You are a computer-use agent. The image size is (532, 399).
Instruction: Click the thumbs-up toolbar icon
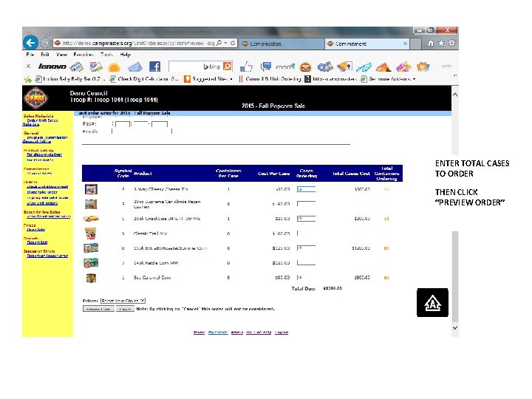246,66
